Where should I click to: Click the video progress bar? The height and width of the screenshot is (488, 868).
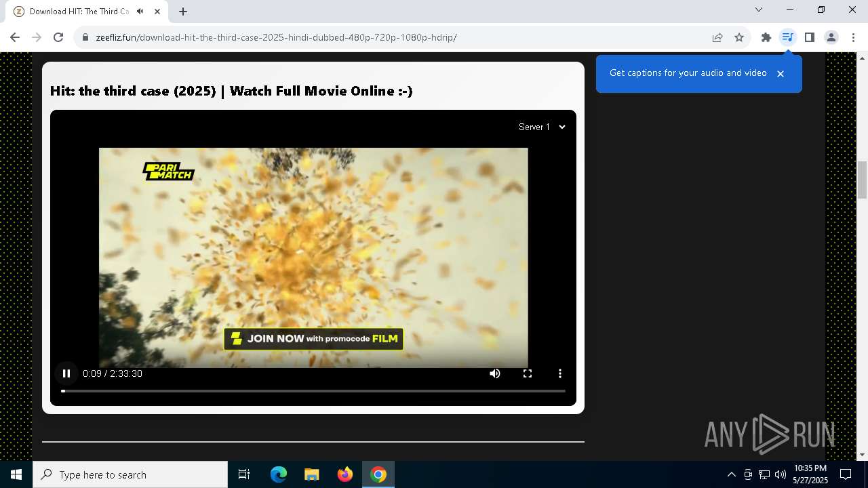click(313, 391)
